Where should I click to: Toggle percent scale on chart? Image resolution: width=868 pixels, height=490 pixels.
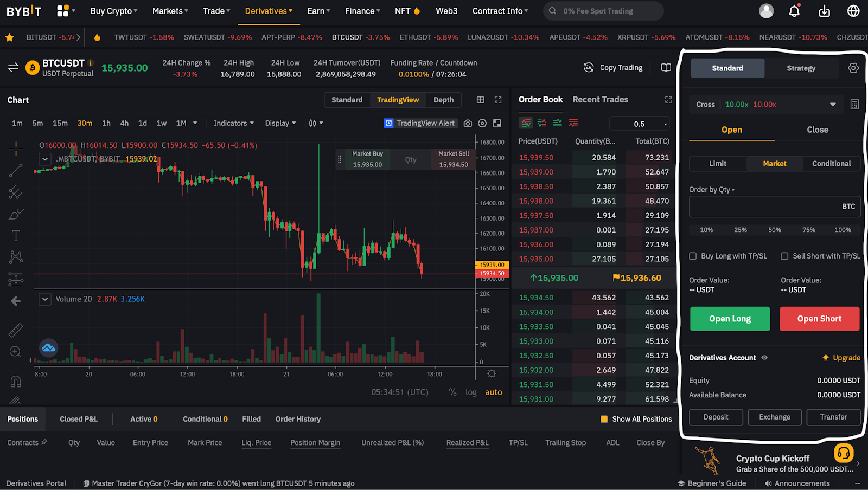pyautogui.click(x=452, y=392)
